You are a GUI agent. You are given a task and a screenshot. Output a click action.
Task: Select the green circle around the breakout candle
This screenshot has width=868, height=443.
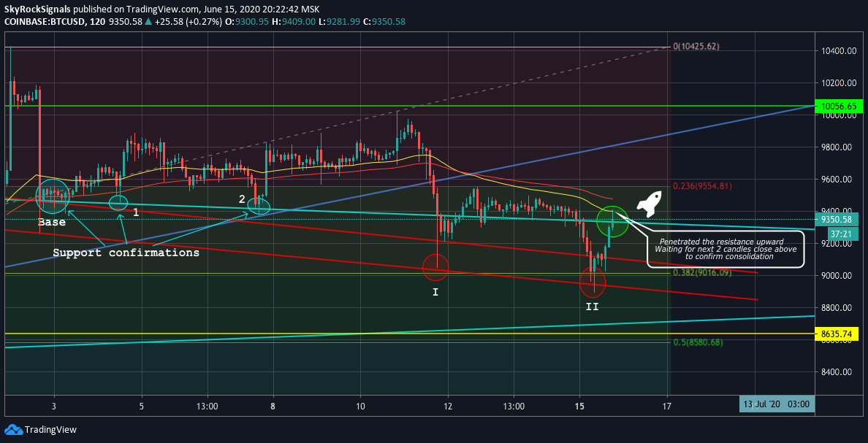pyautogui.click(x=613, y=221)
